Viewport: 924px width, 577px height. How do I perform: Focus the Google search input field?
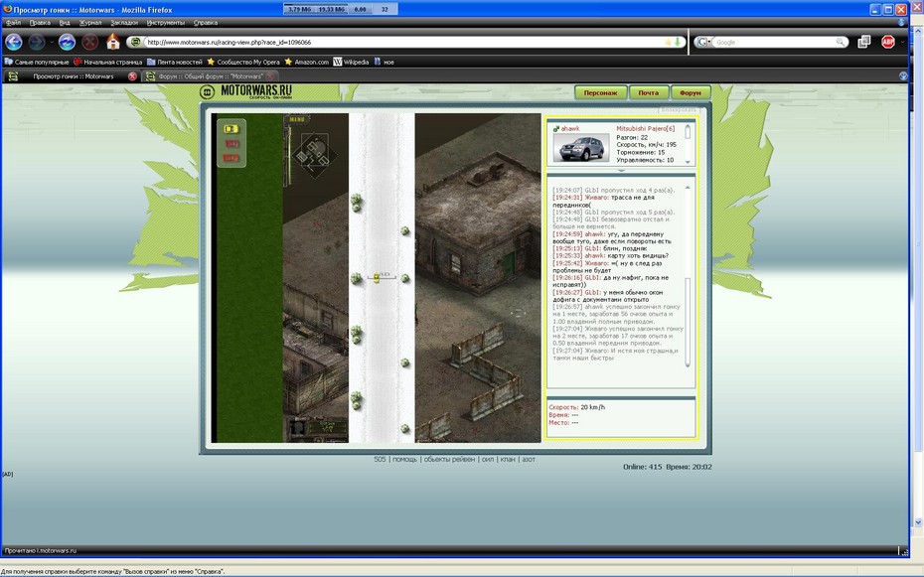(x=773, y=42)
